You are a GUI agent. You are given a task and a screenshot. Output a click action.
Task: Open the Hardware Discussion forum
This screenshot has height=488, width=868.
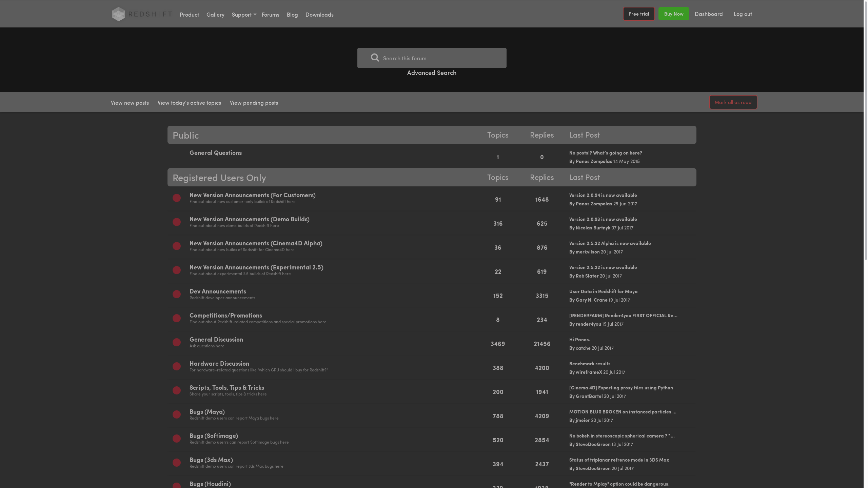pos(219,364)
